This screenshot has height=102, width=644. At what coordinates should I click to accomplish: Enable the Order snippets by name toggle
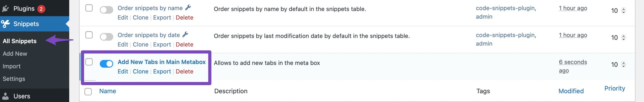(x=106, y=10)
